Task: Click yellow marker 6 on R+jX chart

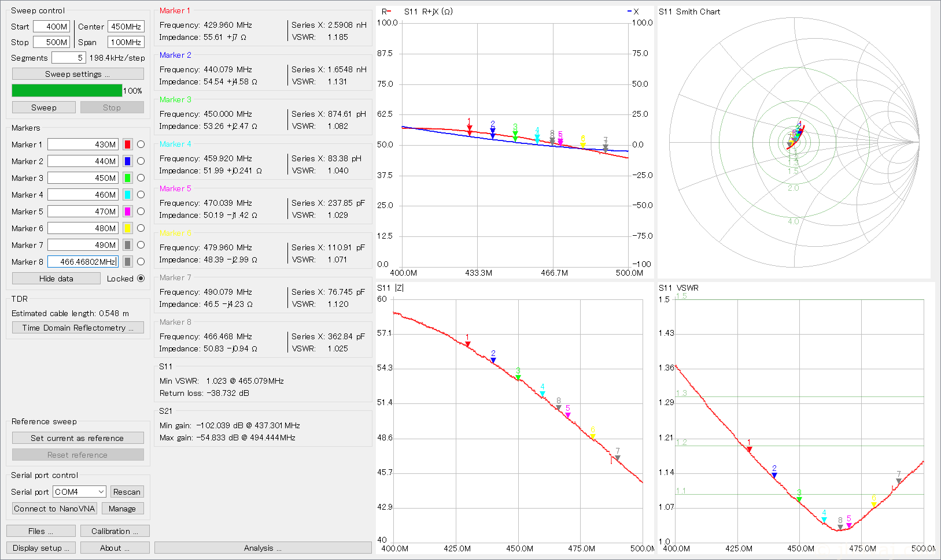Action: [x=583, y=145]
